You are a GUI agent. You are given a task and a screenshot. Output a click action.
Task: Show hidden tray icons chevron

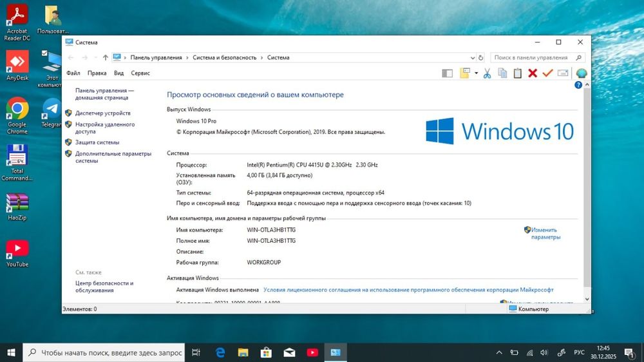pos(499,352)
